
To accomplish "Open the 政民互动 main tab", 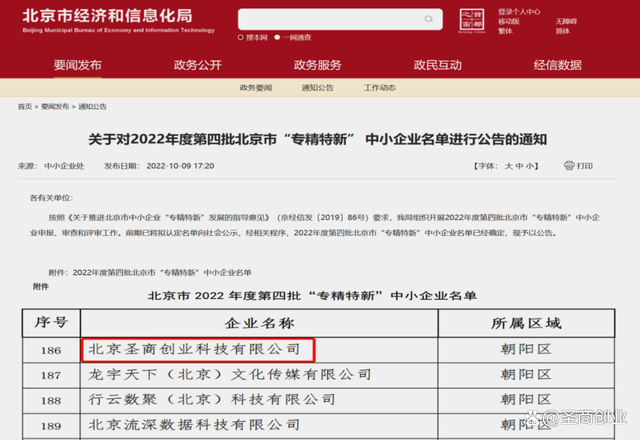I will click(438, 65).
